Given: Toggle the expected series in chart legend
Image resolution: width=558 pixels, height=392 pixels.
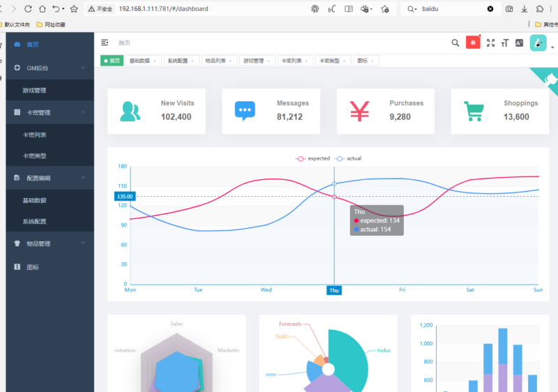Looking at the screenshot, I should coord(313,158).
